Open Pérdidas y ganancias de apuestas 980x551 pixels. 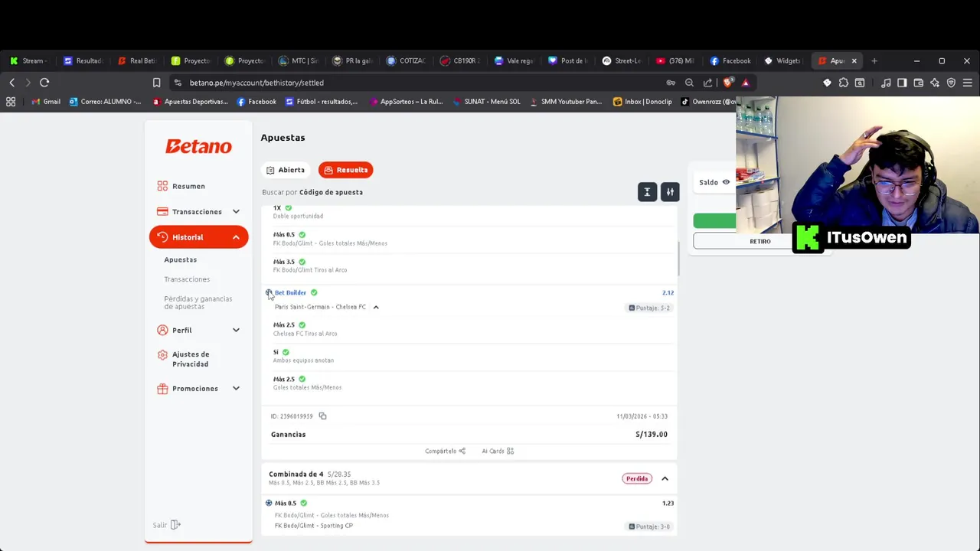198,302
